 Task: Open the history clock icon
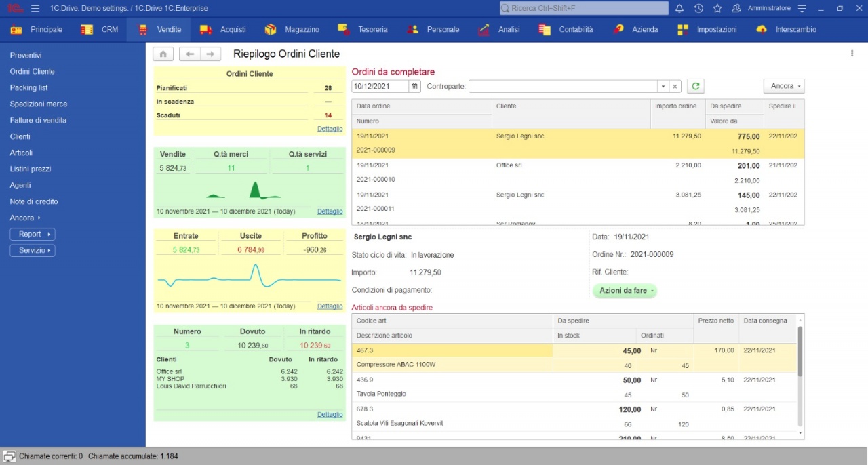(698, 8)
